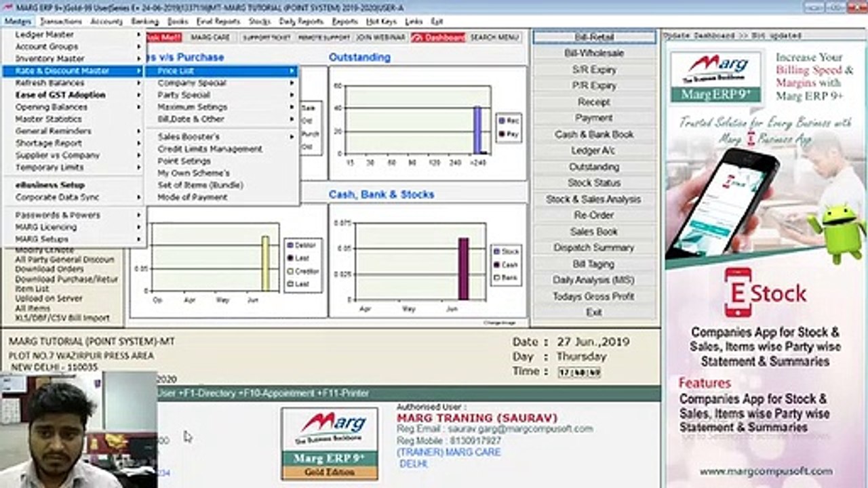Select Rate & Discount Master entry

pyautogui.click(x=73, y=70)
